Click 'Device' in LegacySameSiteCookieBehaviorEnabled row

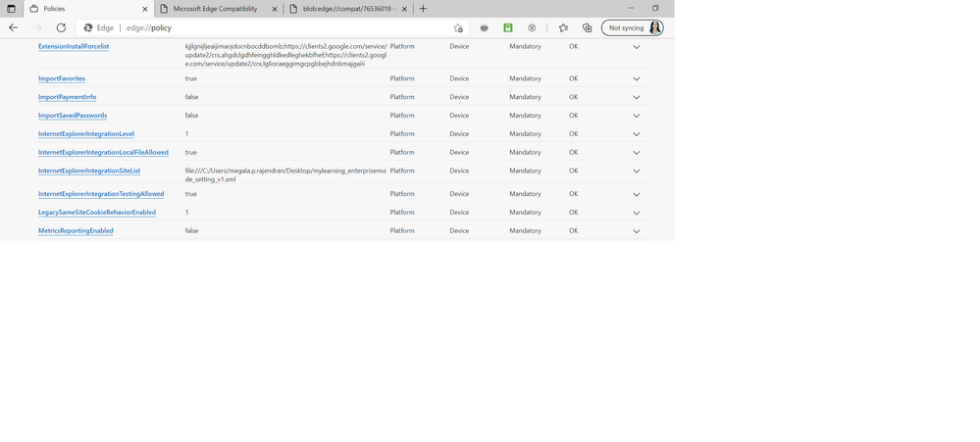click(x=459, y=213)
